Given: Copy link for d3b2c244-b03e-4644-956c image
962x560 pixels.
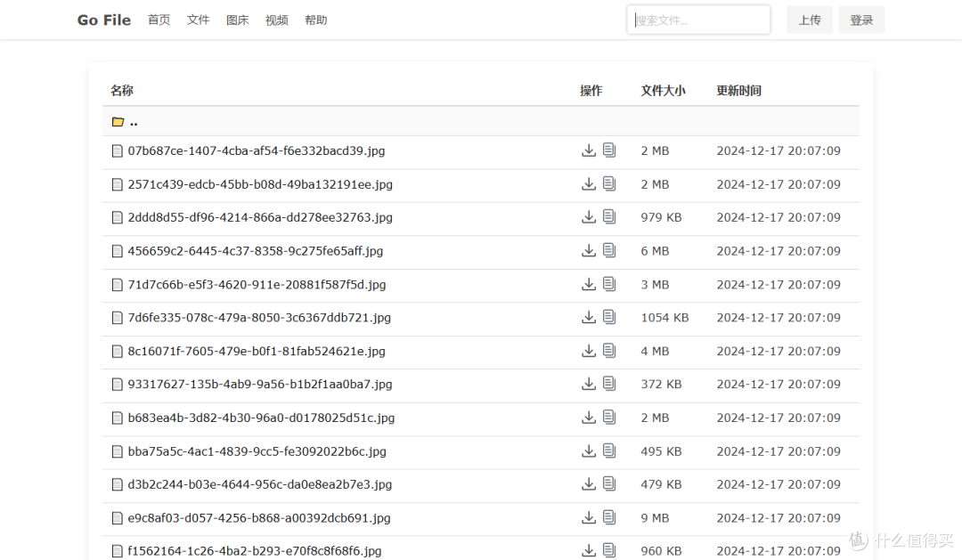Looking at the screenshot, I should point(609,483).
